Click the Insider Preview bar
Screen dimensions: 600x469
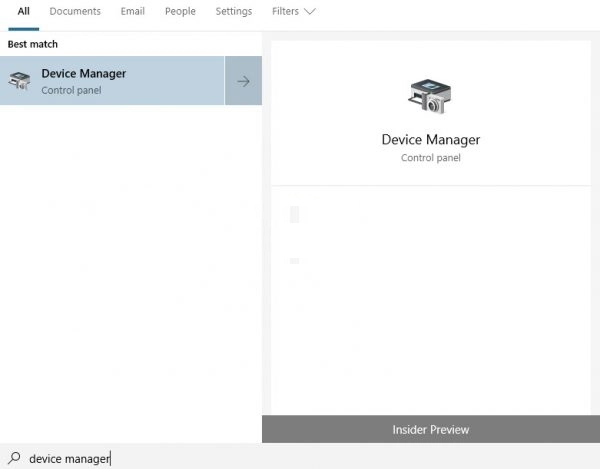[x=431, y=429]
